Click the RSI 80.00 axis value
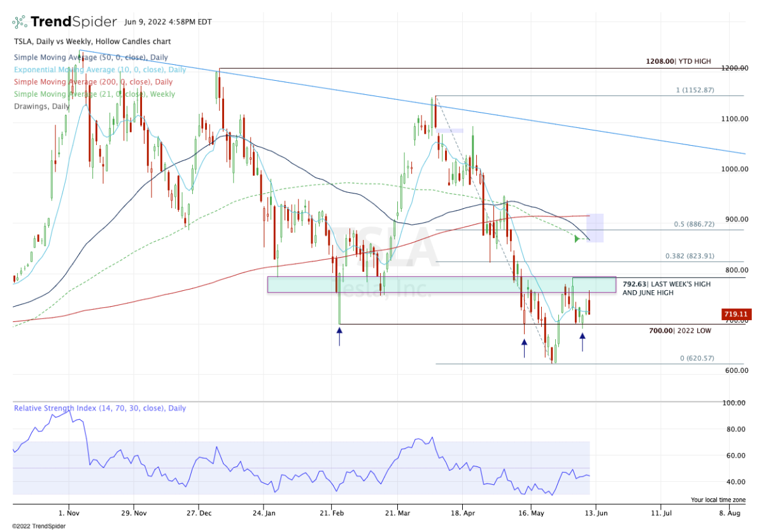 pyautogui.click(x=737, y=430)
